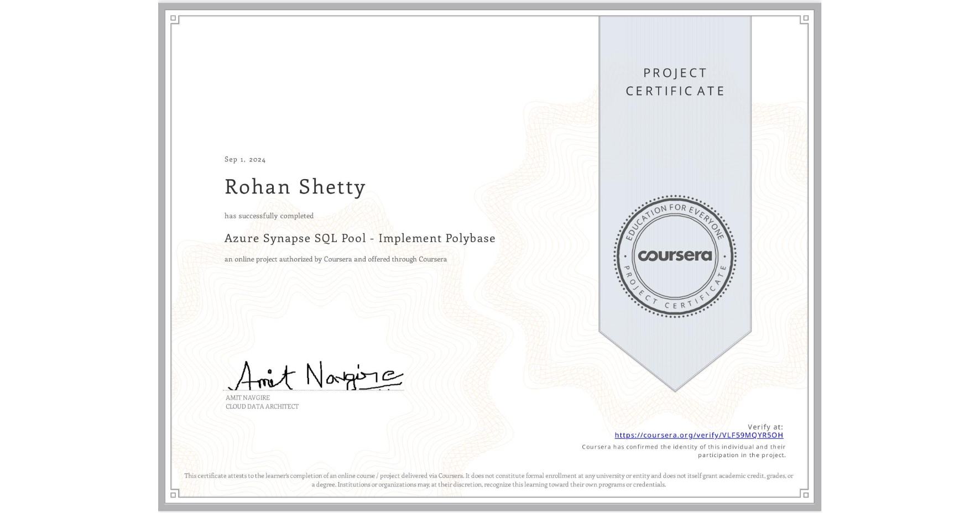Click the Coursera project certificate seal
The image size is (980, 513).
pyautogui.click(x=675, y=256)
